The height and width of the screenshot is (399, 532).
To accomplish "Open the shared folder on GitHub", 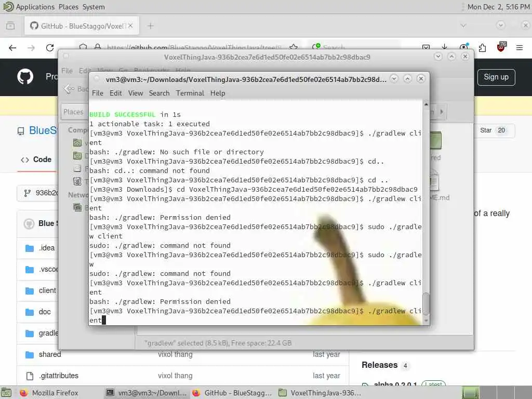I will [x=50, y=354].
